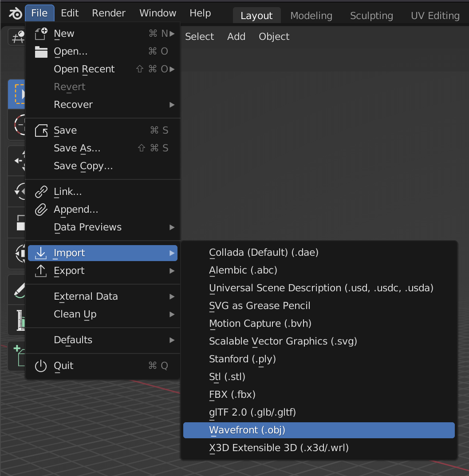The image size is (469, 476).
Task: Expand the External Data submenu arrow
Action: click(172, 297)
